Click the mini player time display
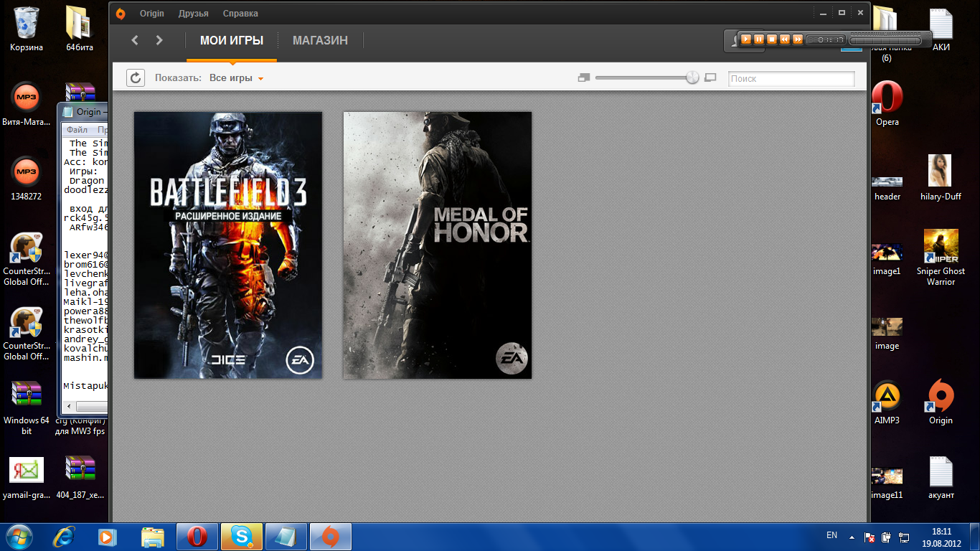Image resolution: width=980 pixels, height=551 pixels. tap(826, 40)
